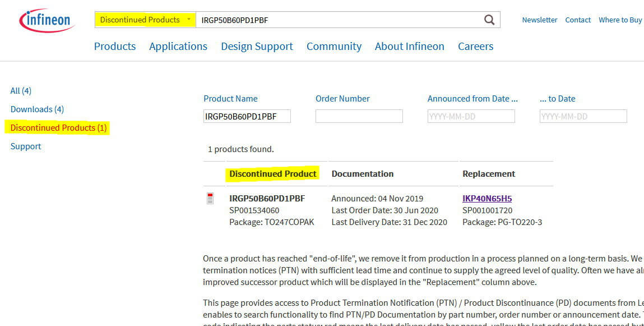The image size is (644, 326).
Task: Open the About Infineon menu
Action: (x=410, y=46)
